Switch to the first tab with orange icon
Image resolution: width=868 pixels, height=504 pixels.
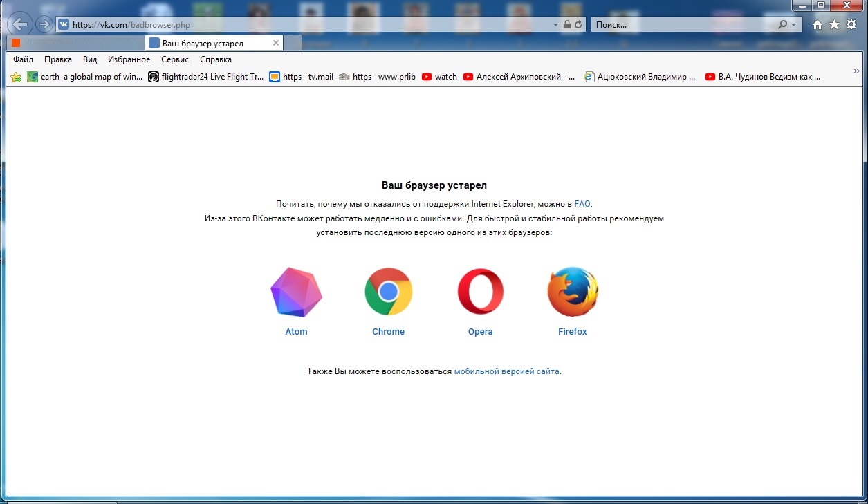(x=76, y=44)
